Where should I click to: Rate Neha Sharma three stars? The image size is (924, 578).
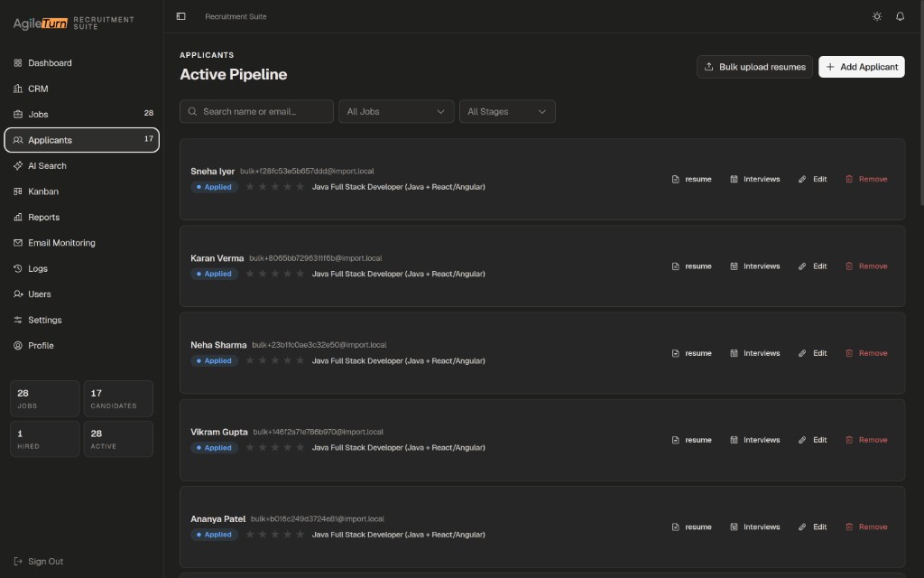pos(275,360)
